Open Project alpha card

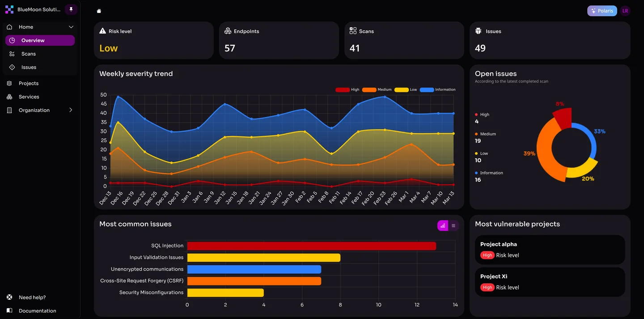pos(550,250)
